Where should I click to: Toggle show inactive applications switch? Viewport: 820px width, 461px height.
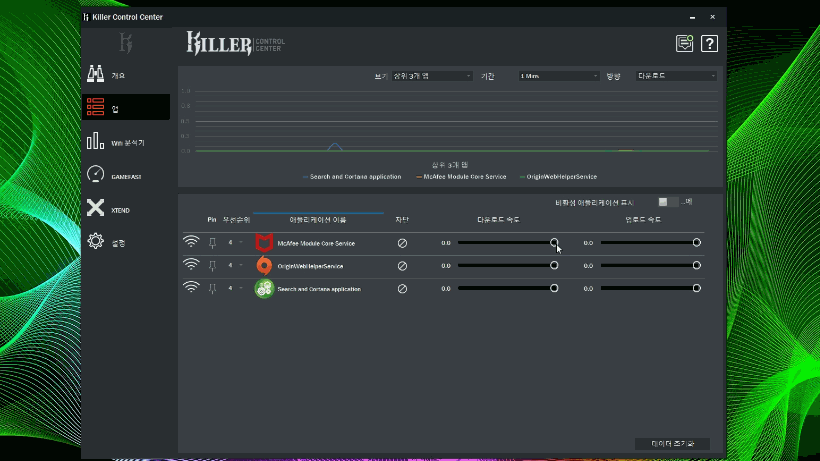point(668,202)
